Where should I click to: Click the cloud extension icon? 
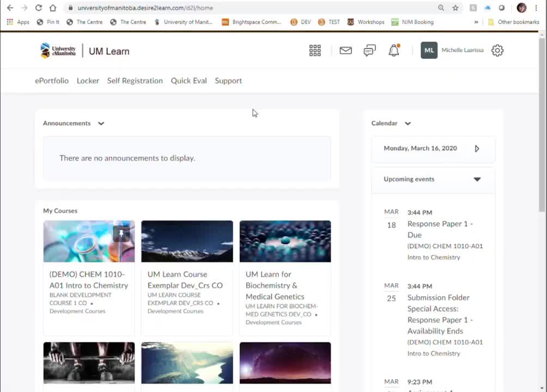[488, 8]
